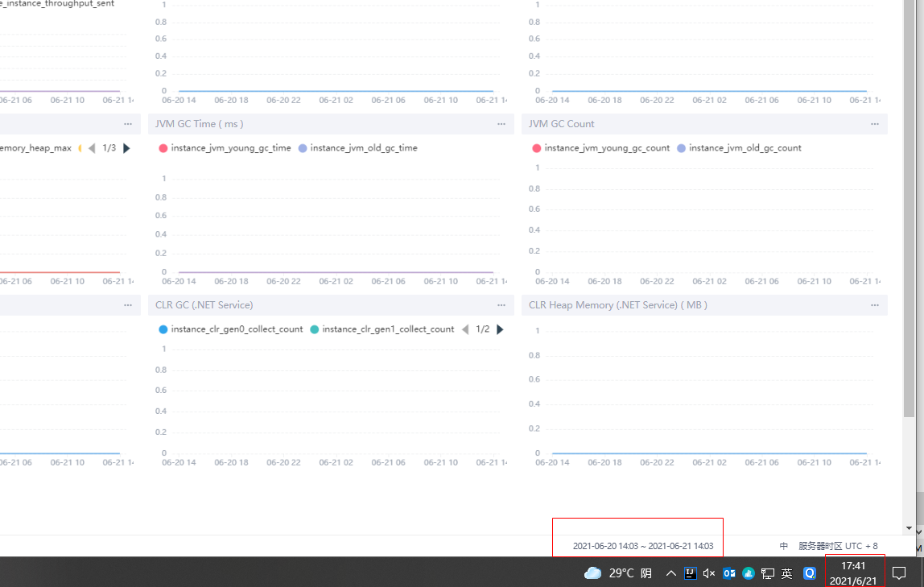
Task: Click the teal round tray icon
Action: [749, 573]
